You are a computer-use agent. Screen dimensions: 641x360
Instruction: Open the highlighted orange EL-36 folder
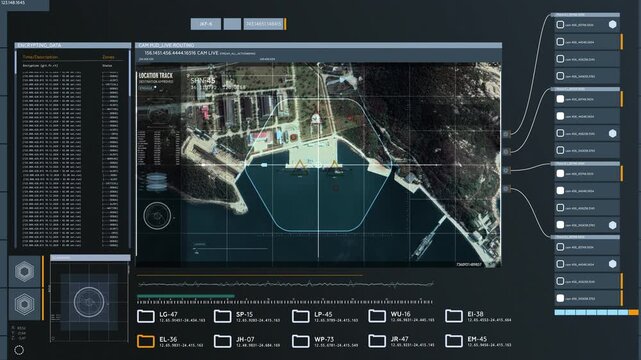(x=146, y=341)
